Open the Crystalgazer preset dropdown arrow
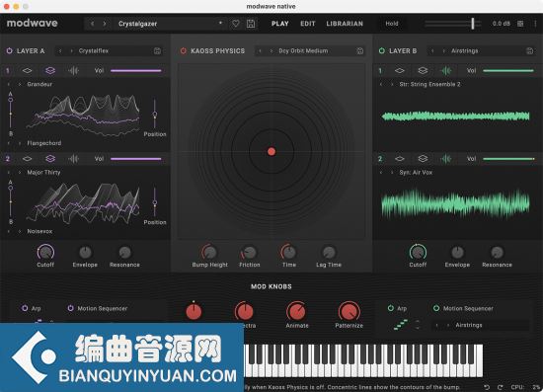The width and height of the screenshot is (543, 392). pyautogui.click(x=220, y=23)
